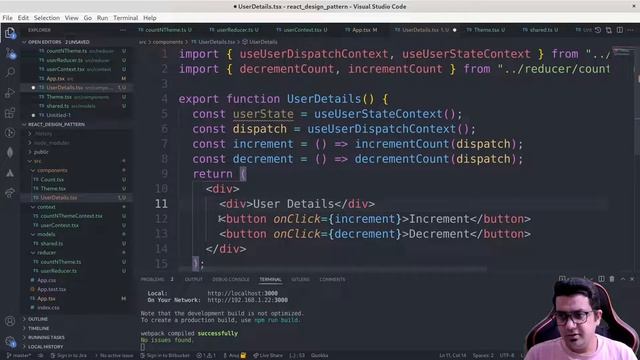Switch to the App.tsx editor tab
Screen dimensions: 640x360
361,30
